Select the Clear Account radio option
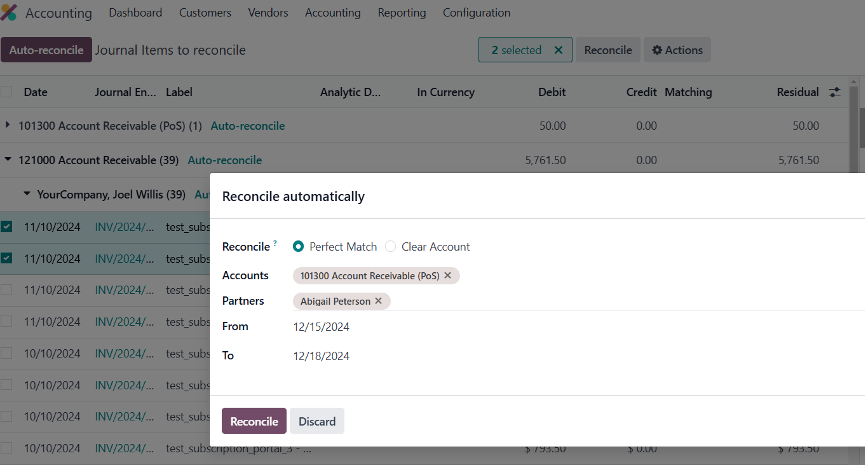This screenshot has width=868, height=465. 390,247
